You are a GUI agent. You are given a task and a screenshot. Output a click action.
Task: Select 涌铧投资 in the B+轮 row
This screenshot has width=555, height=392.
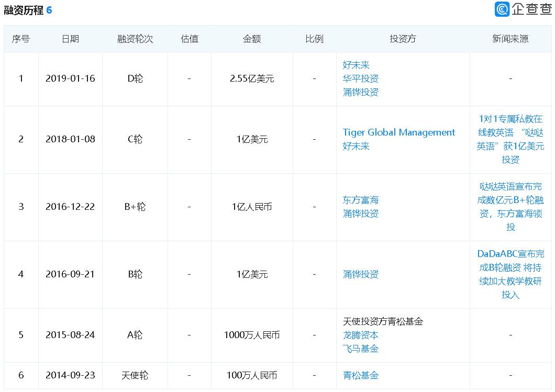coord(361,214)
